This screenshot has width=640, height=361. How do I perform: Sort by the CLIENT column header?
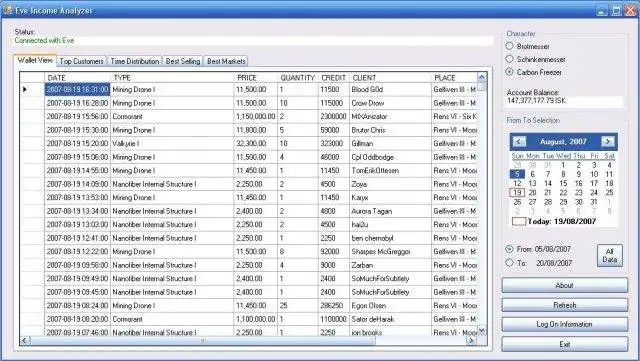click(391, 77)
